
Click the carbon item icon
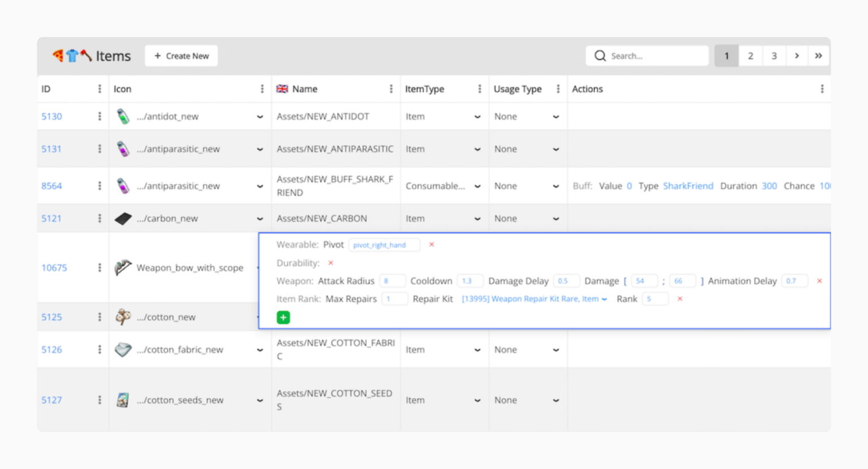pyautogui.click(x=123, y=218)
